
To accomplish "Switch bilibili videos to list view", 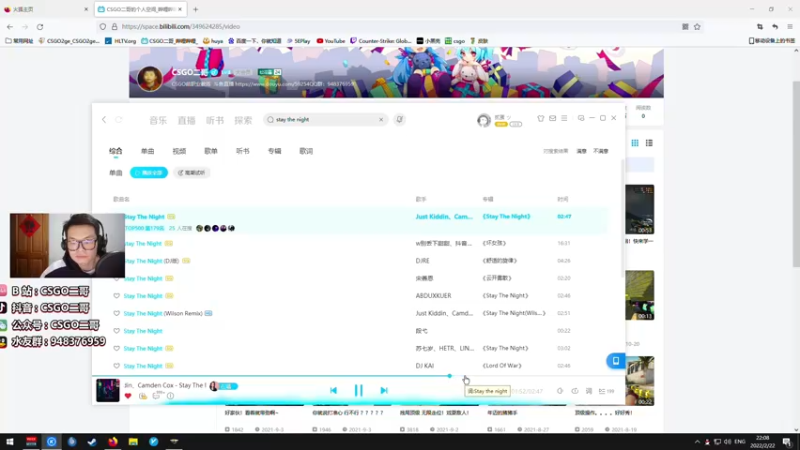I will [649, 143].
